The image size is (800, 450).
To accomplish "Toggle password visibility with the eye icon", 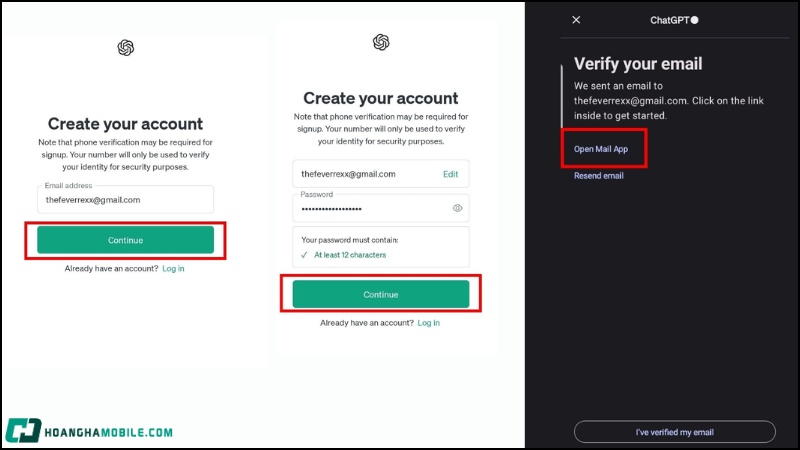I will point(457,208).
